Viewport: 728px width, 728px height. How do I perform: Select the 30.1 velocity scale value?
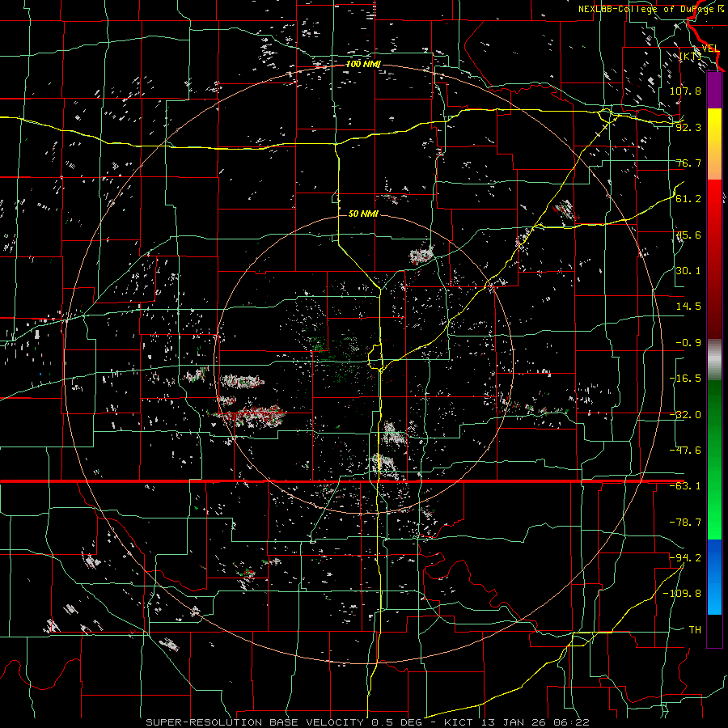click(688, 271)
